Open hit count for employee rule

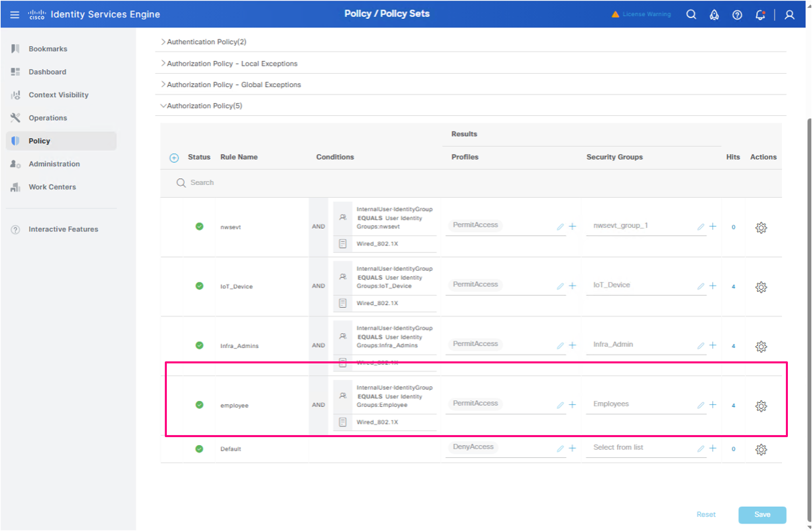pos(733,406)
